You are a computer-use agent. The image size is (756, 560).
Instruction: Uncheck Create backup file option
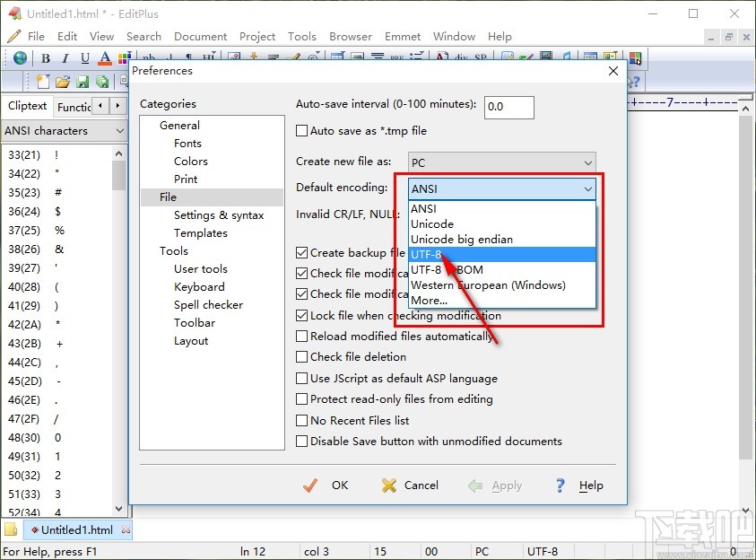pyautogui.click(x=302, y=253)
